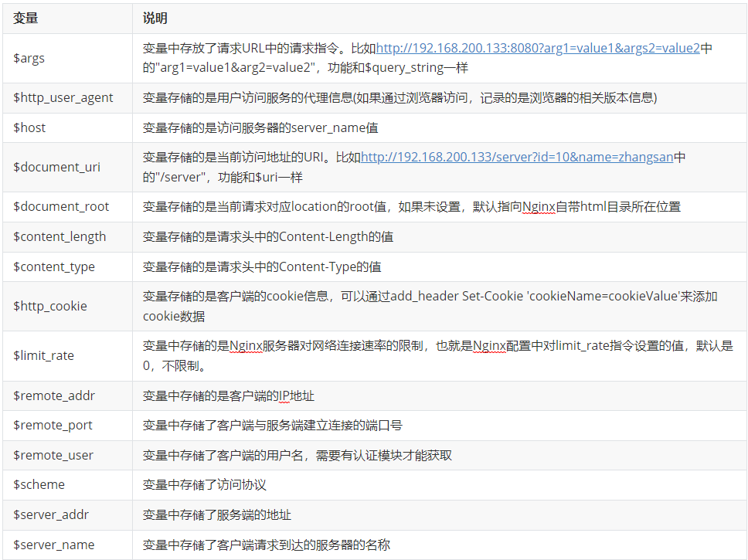This screenshot has width=748, height=560.
Task: Select the $args variable cell
Action: (x=29, y=58)
